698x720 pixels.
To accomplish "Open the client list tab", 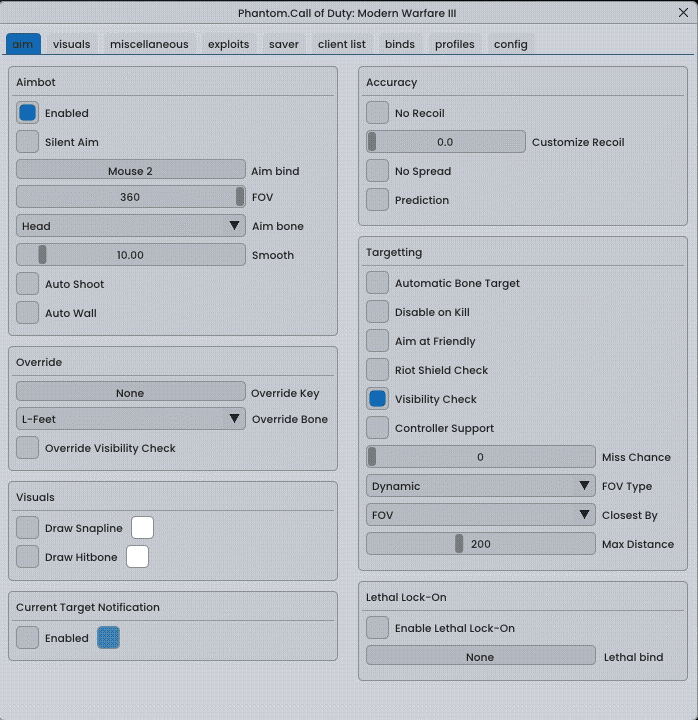I will (342, 44).
